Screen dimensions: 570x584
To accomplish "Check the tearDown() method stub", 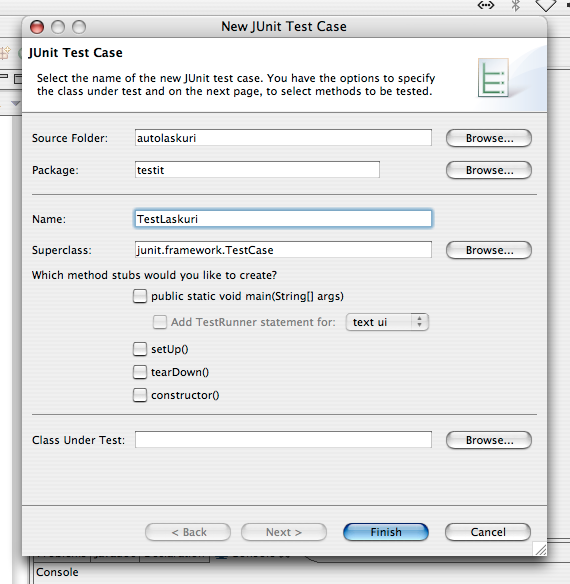I will 140,372.
